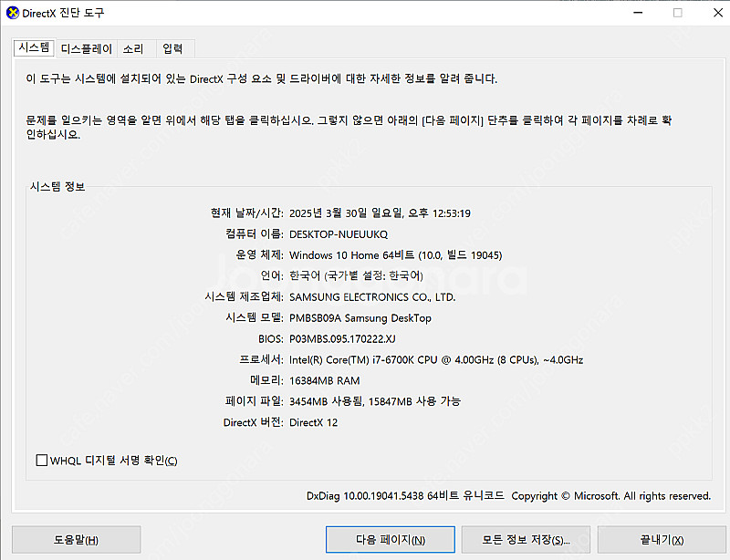Image resolution: width=730 pixels, height=560 pixels.
Task: Click the DirectX 버전 label
Action: click(x=254, y=422)
